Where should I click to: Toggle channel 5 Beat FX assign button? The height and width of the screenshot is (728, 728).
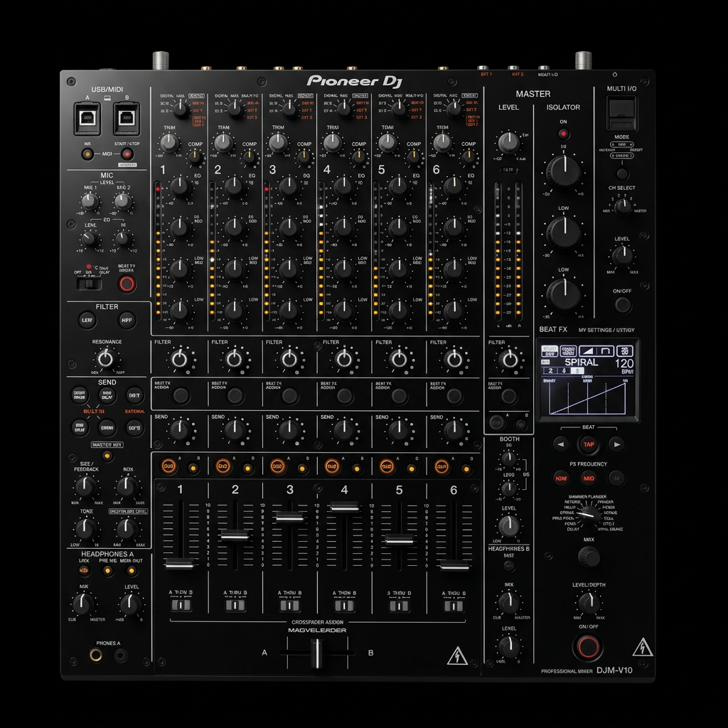click(399, 396)
